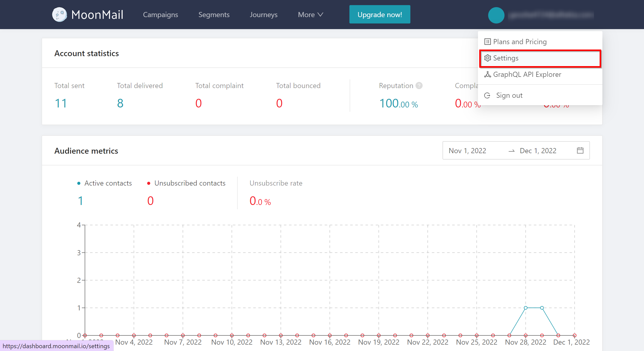
Task: Open the date range calendar icon
Action: point(580,150)
